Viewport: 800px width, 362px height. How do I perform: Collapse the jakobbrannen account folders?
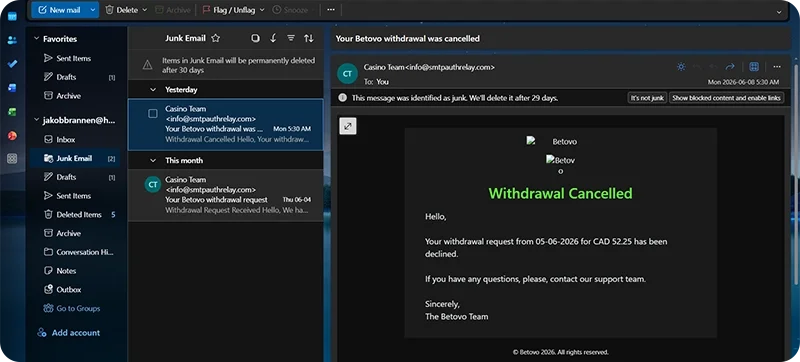[x=36, y=120]
